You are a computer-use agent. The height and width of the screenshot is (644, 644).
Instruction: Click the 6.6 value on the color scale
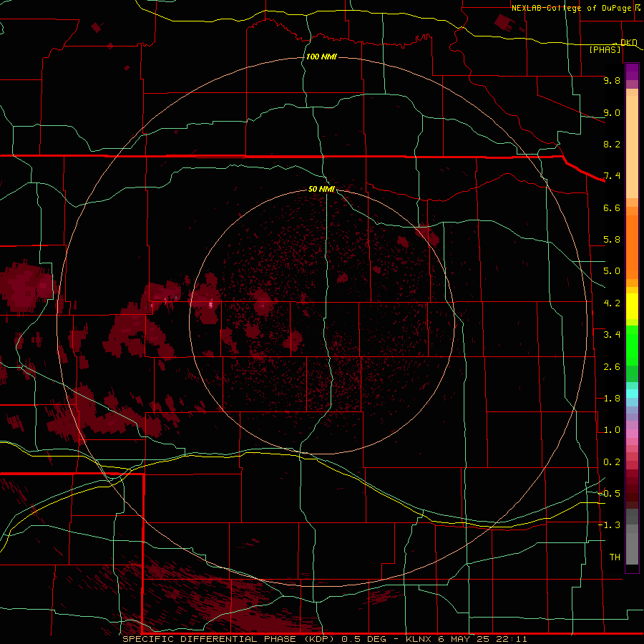612,208
